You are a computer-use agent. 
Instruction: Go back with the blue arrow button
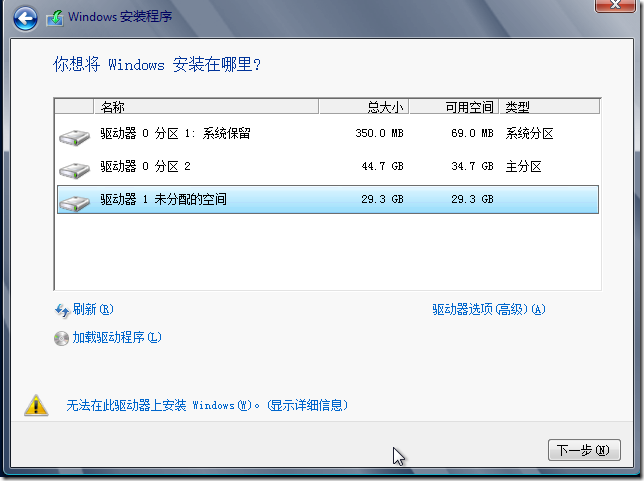tap(25, 18)
